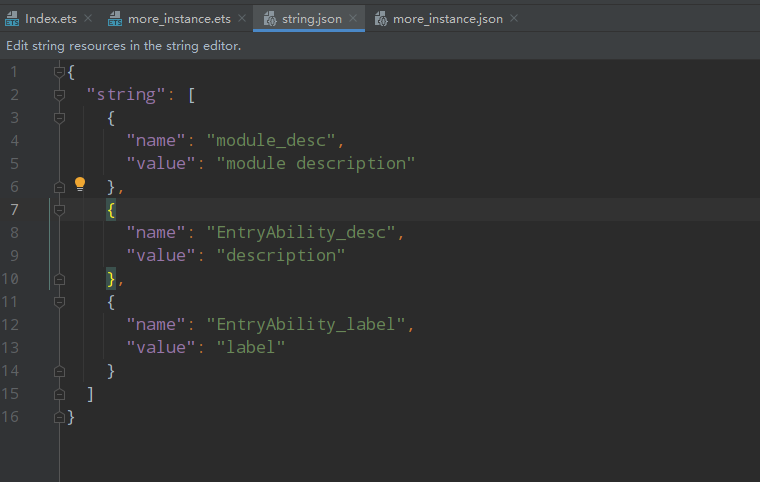Close the string.json tab
Image resolution: width=760 pixels, height=482 pixels.
(353, 18)
